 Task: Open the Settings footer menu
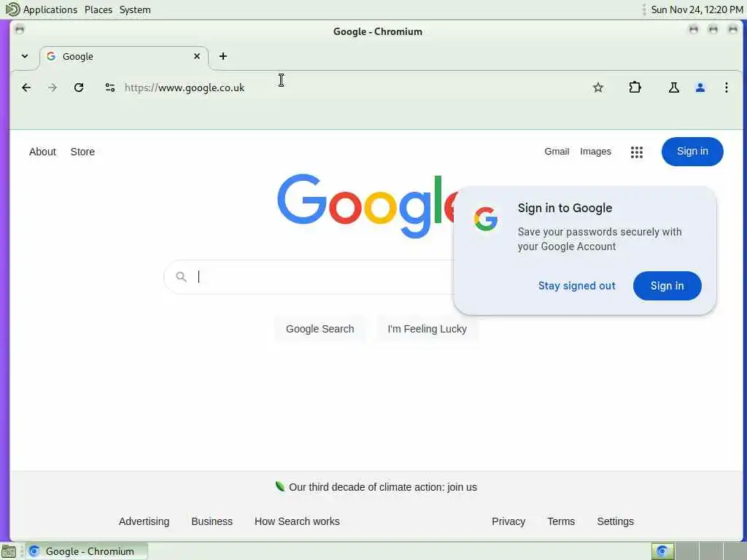(x=615, y=521)
